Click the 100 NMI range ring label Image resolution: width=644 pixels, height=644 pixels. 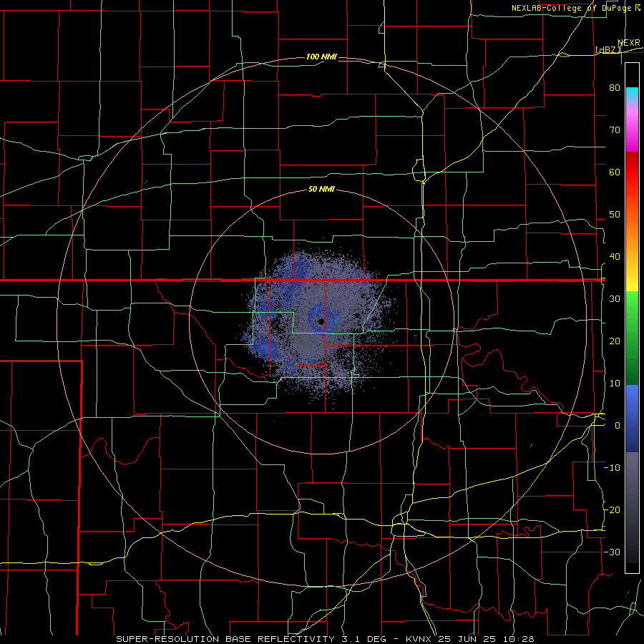coord(321,57)
